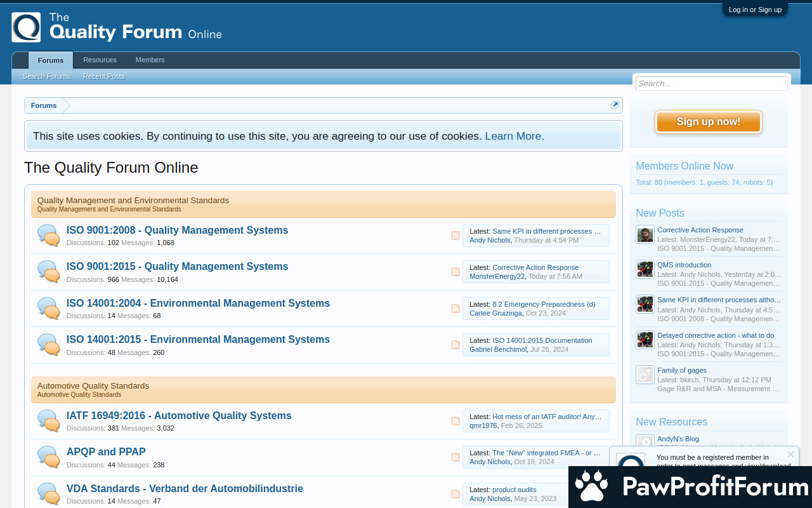
Task: View qmr1976's profile
Action: (x=483, y=425)
